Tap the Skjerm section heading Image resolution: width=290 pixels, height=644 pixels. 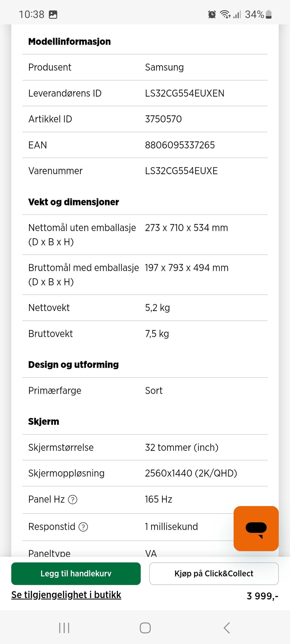pyautogui.click(x=43, y=421)
